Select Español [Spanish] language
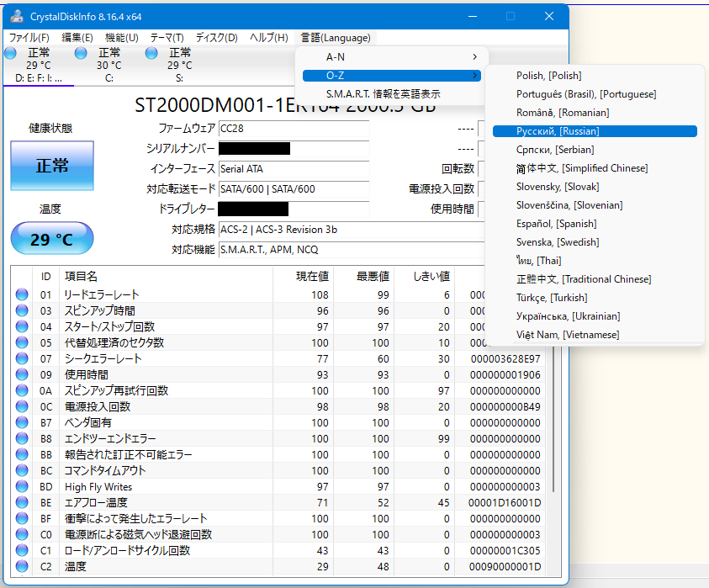Screen dimensions: 709x588 pos(595,224)
